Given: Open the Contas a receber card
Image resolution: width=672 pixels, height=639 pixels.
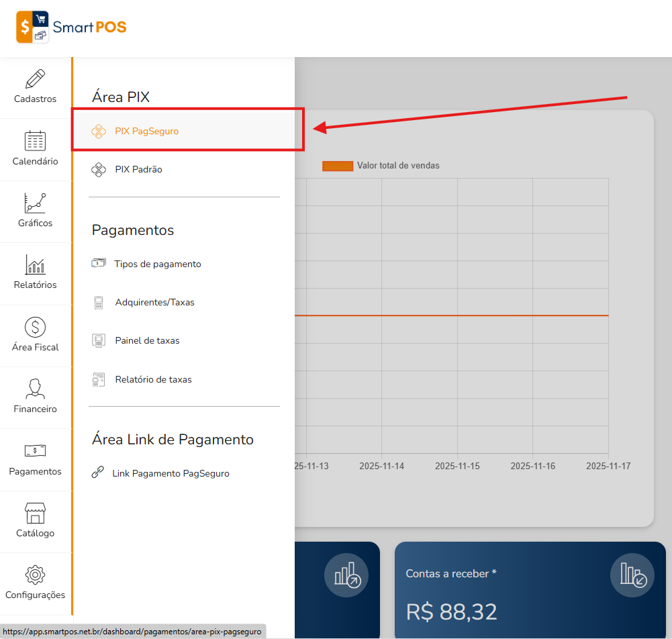Looking at the screenshot, I should coord(530,590).
